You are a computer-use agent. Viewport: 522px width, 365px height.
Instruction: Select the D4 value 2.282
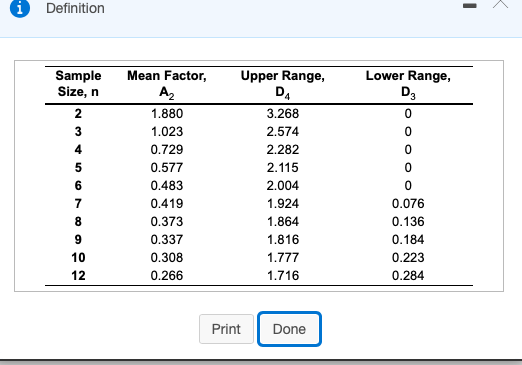[283, 150]
